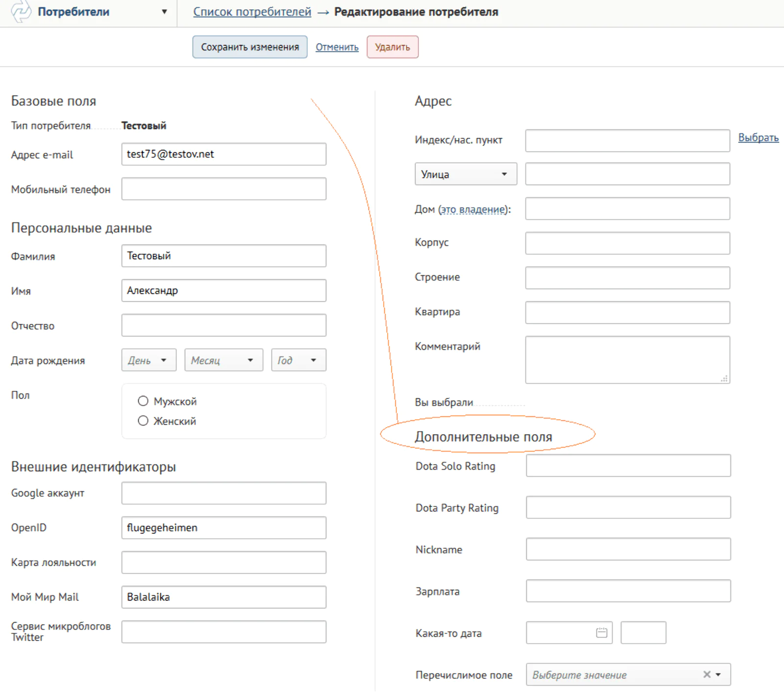Screen dimensions: 784x700
Task: Select the Женский gender radio button
Action: 143,421
